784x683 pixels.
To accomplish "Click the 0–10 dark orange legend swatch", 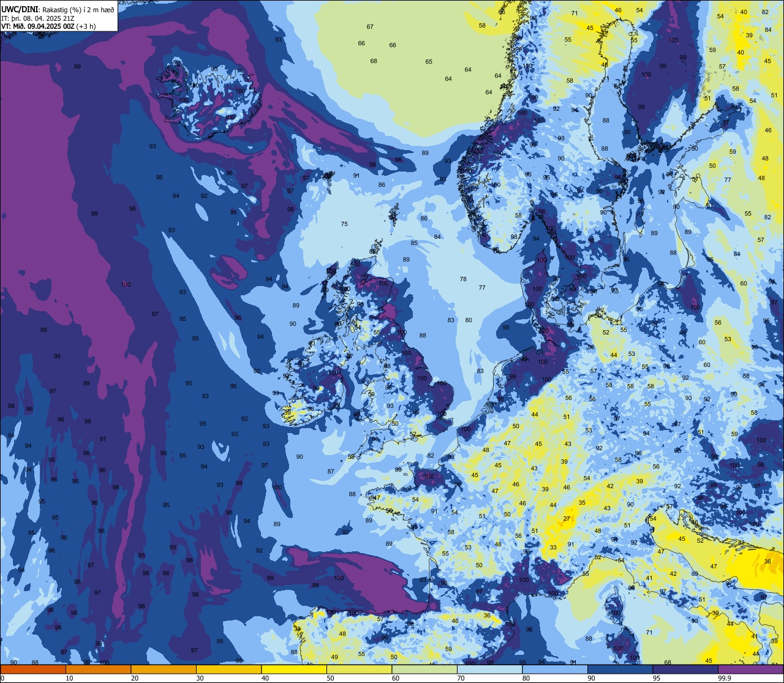I will click(x=33, y=669).
